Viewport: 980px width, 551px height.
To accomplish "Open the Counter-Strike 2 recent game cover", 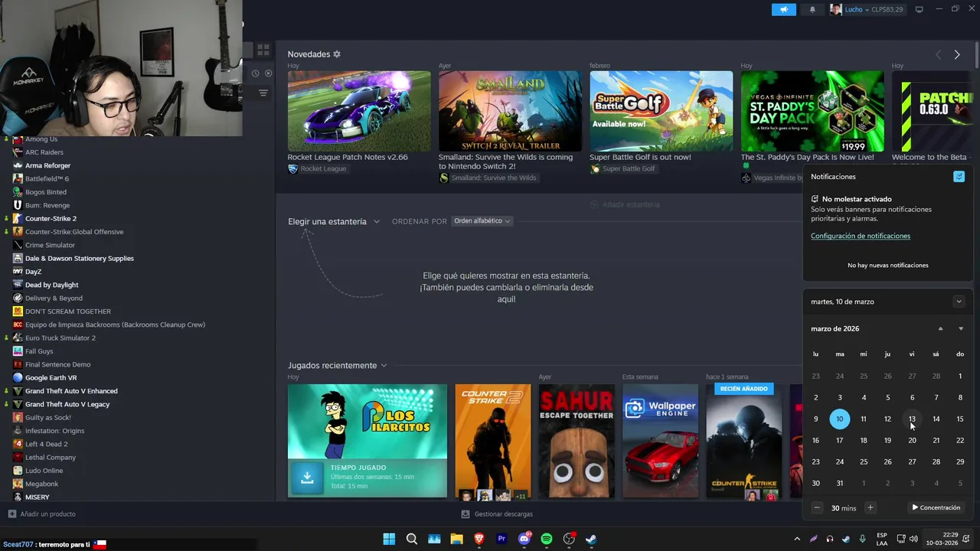I will click(492, 442).
